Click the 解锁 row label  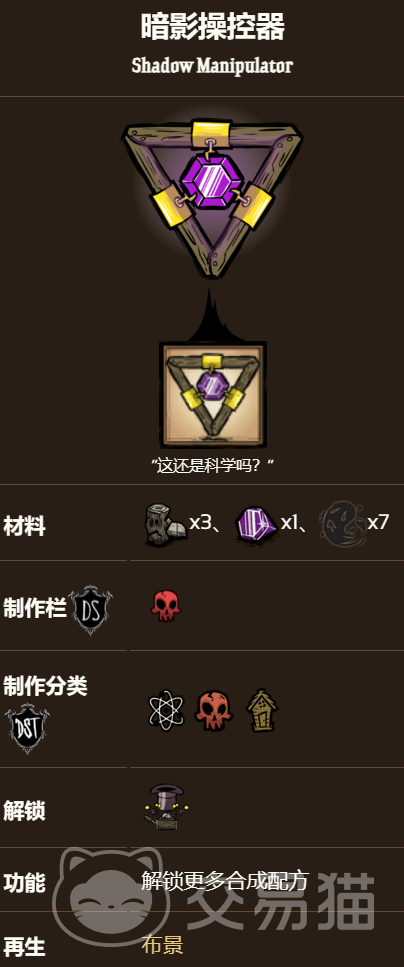tap(25, 810)
